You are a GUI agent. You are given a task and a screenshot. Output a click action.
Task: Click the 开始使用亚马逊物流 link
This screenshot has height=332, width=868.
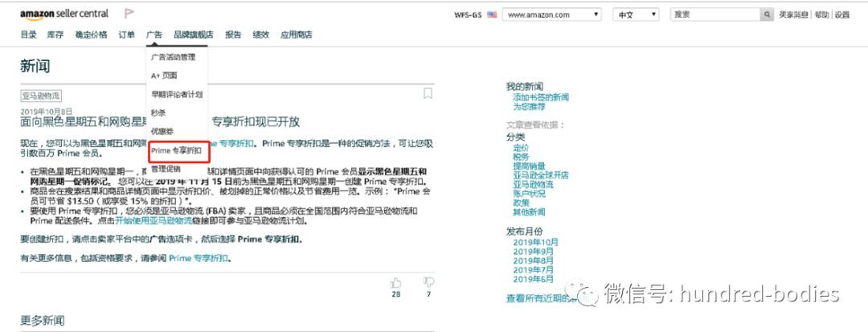tap(154, 221)
